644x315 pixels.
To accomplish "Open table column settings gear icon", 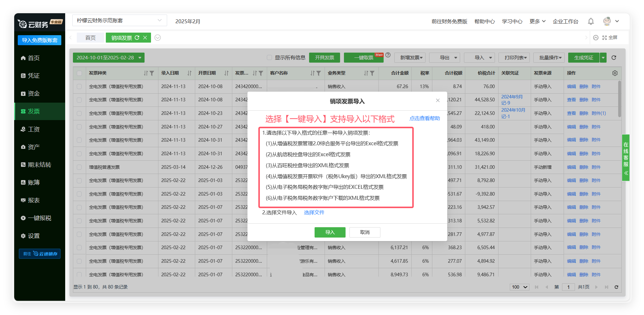I will [615, 73].
